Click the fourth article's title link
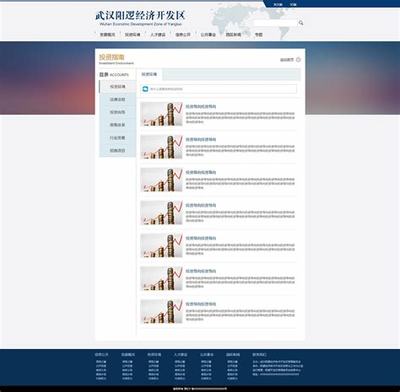This screenshot has height=392, width=400. pyautogui.click(x=201, y=205)
